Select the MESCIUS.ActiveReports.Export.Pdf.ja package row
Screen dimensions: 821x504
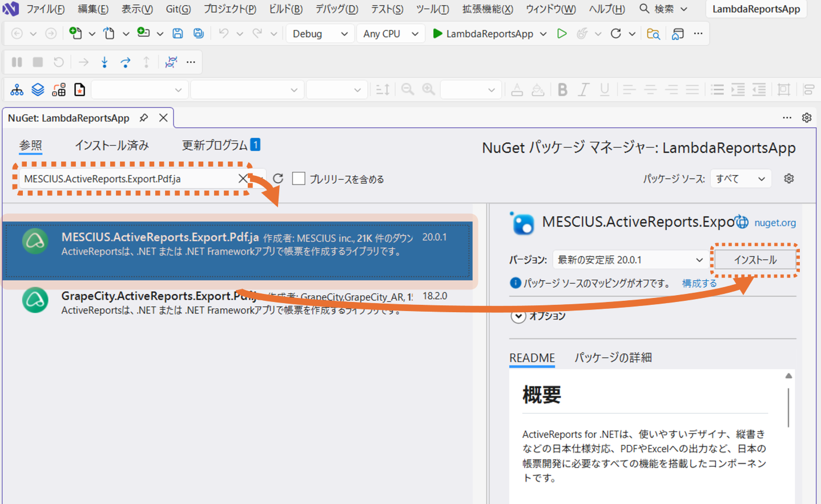(238, 250)
